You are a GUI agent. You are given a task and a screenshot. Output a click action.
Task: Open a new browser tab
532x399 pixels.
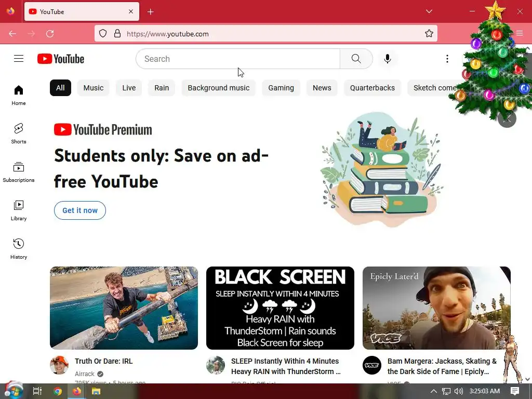pyautogui.click(x=151, y=12)
